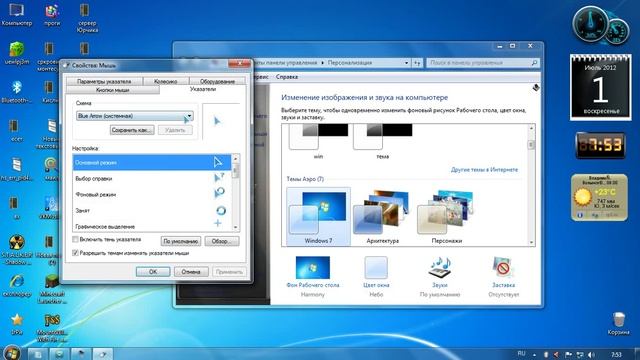This screenshot has height=360, width=640.
Task: Select the theme named win
Action: click(x=318, y=141)
